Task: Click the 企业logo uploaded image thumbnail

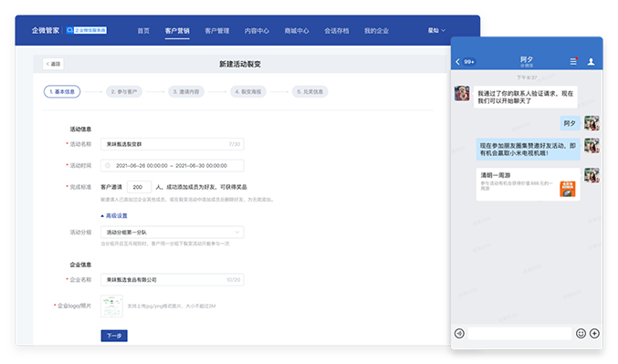Action: pos(111,307)
